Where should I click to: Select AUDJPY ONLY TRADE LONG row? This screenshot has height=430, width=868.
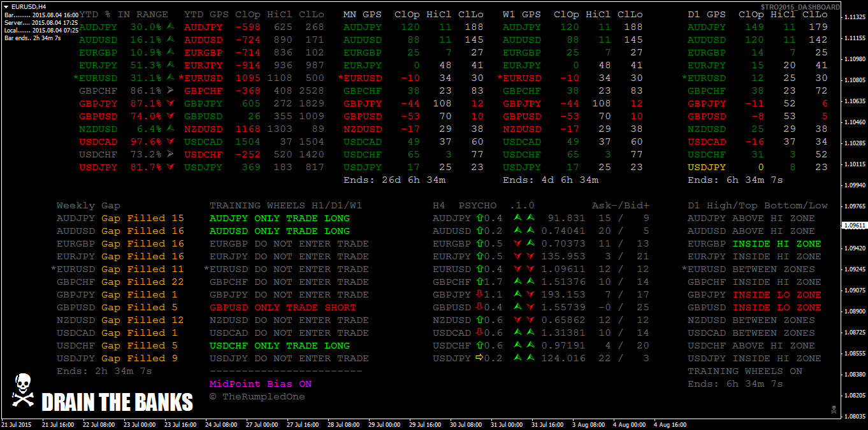pyautogui.click(x=279, y=218)
